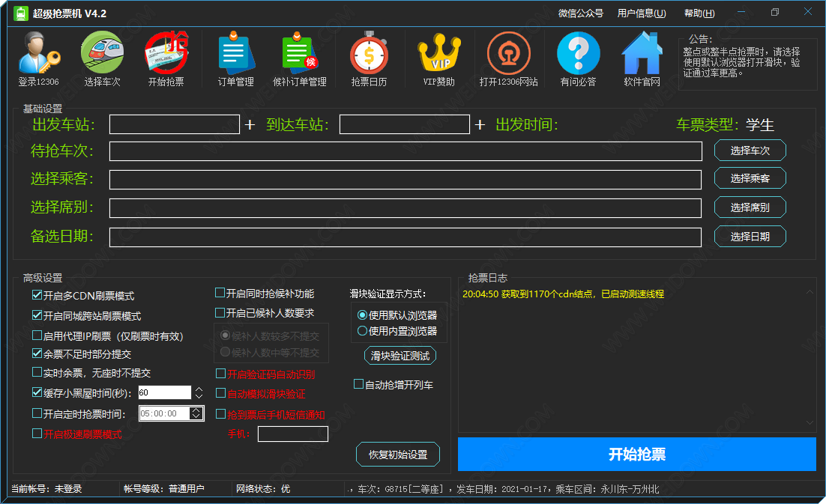
Task: Click the 备选日期 text field
Action: (405, 237)
